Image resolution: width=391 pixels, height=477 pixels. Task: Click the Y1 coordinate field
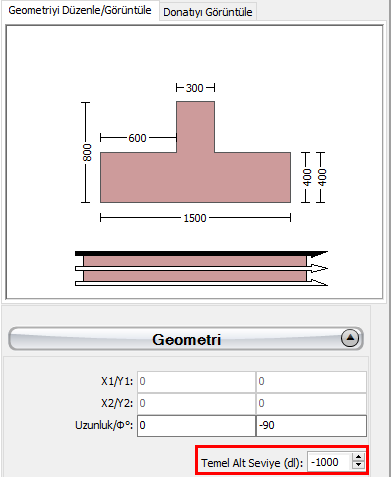(311, 381)
